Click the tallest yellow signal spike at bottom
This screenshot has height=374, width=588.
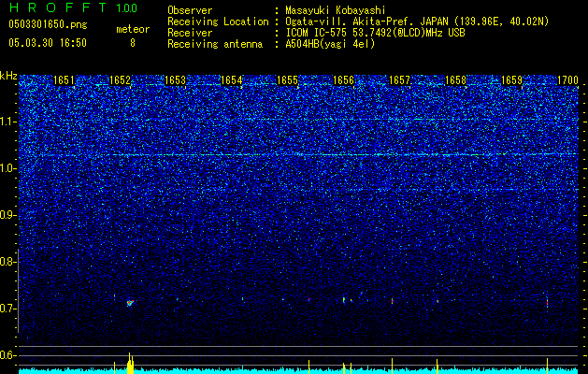coord(130,363)
